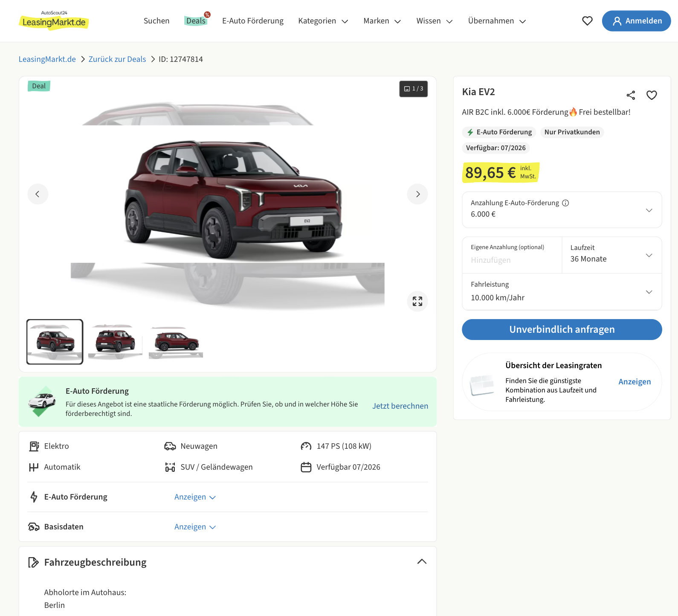This screenshot has width=678, height=616.
Task: Show next car image with right arrow
Action: (417, 194)
